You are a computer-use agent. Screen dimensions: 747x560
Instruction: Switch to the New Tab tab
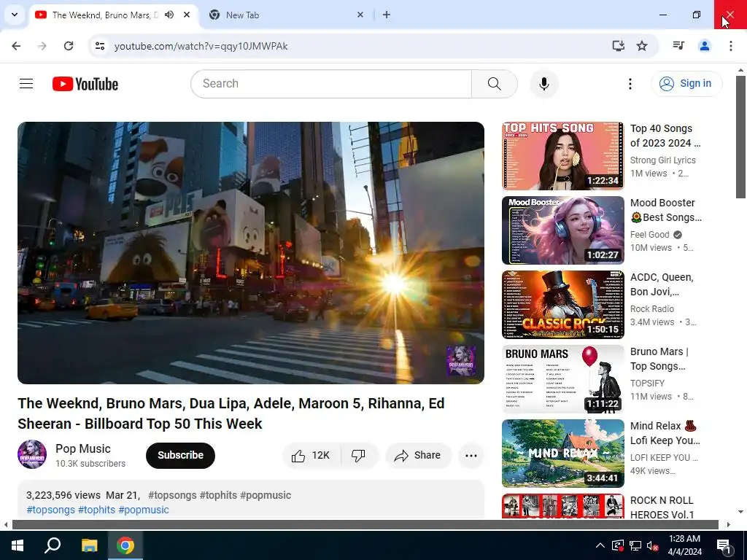click(286, 15)
